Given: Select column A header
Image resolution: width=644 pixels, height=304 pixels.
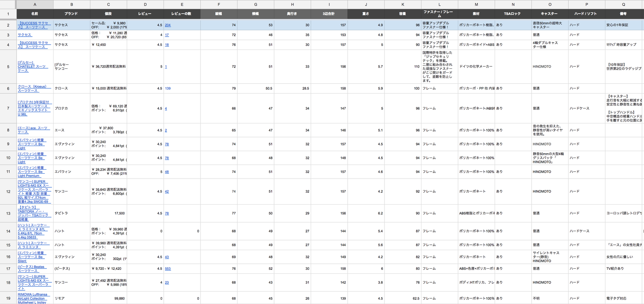Looking at the screenshot, I should 35,4.
